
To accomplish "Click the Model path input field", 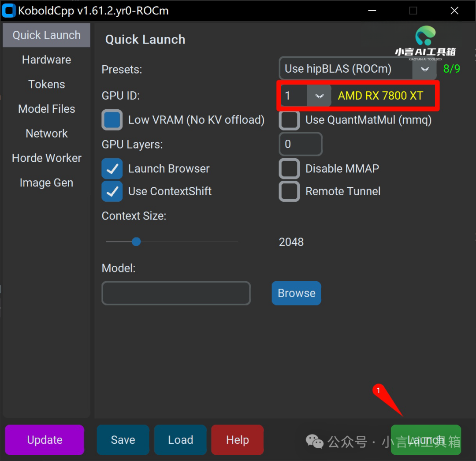I will [176, 293].
